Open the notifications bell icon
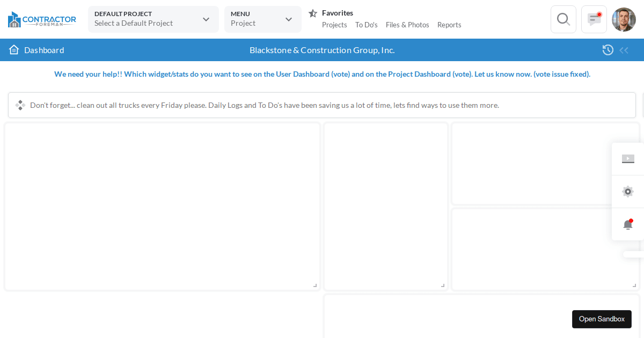 tap(628, 225)
